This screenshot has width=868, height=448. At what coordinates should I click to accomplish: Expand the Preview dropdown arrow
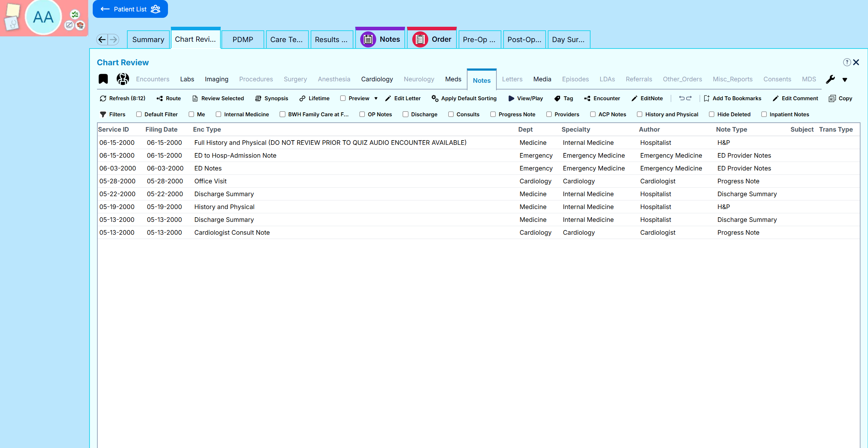click(x=376, y=98)
